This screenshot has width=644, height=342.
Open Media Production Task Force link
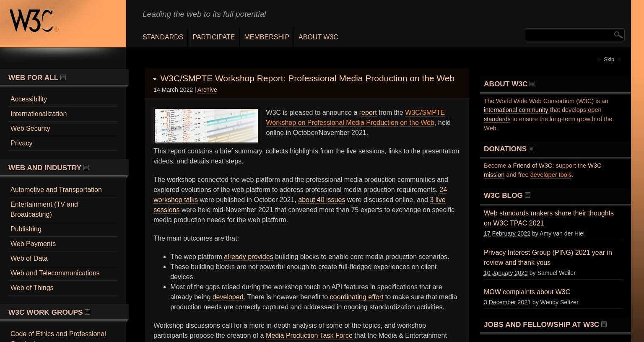[x=309, y=336]
